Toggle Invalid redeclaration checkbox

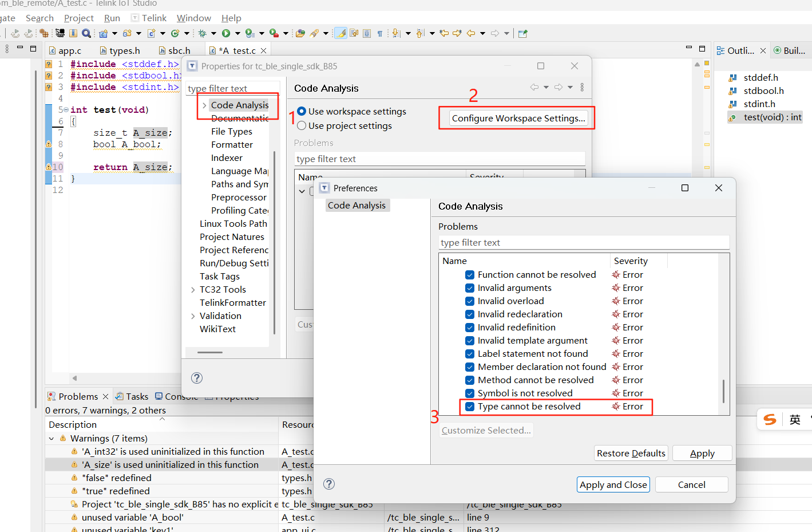tap(470, 314)
